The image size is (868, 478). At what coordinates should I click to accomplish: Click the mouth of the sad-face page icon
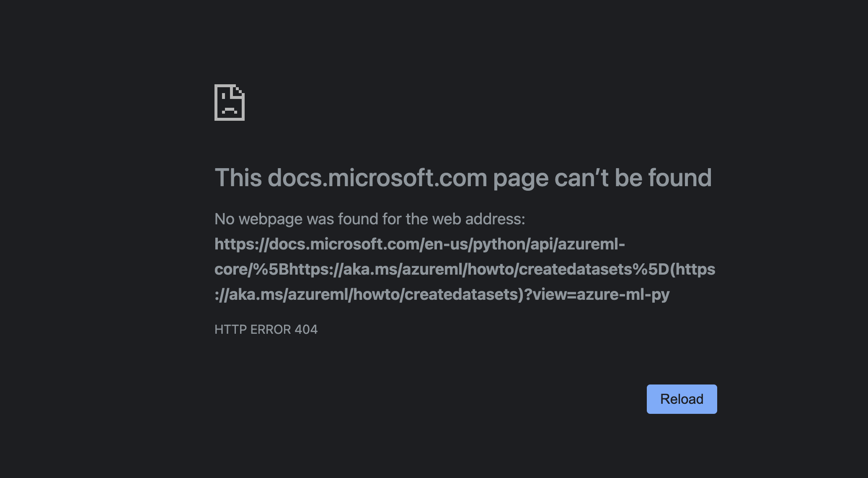229,109
